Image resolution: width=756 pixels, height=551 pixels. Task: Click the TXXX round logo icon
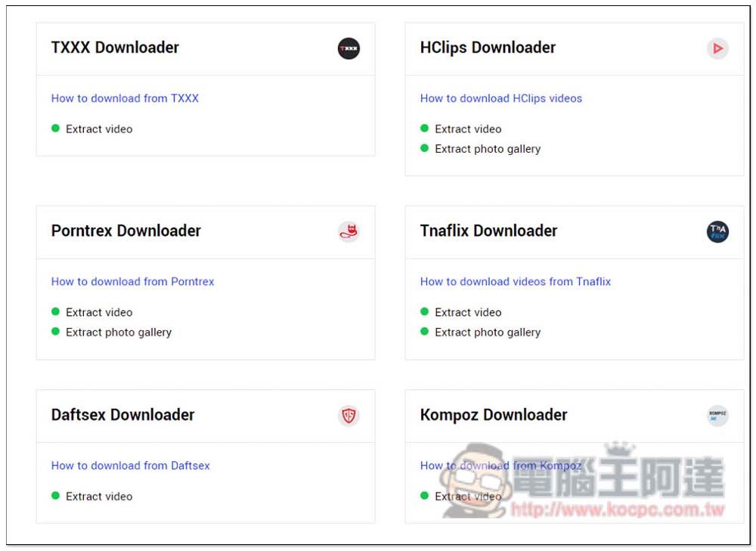point(349,48)
